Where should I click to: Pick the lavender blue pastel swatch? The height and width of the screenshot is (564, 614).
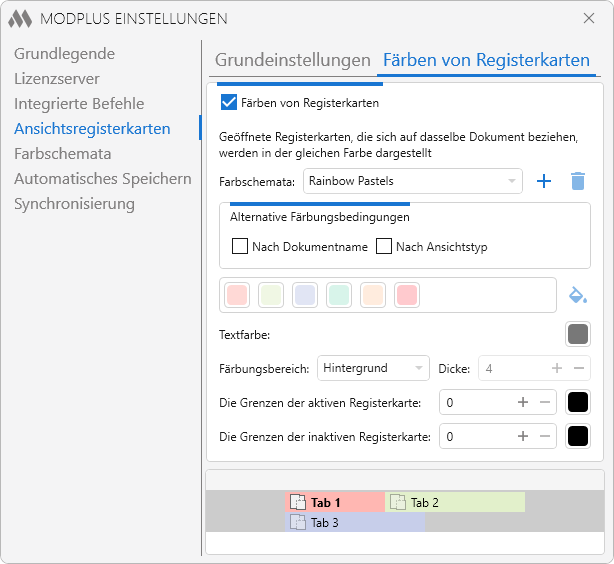tap(305, 295)
